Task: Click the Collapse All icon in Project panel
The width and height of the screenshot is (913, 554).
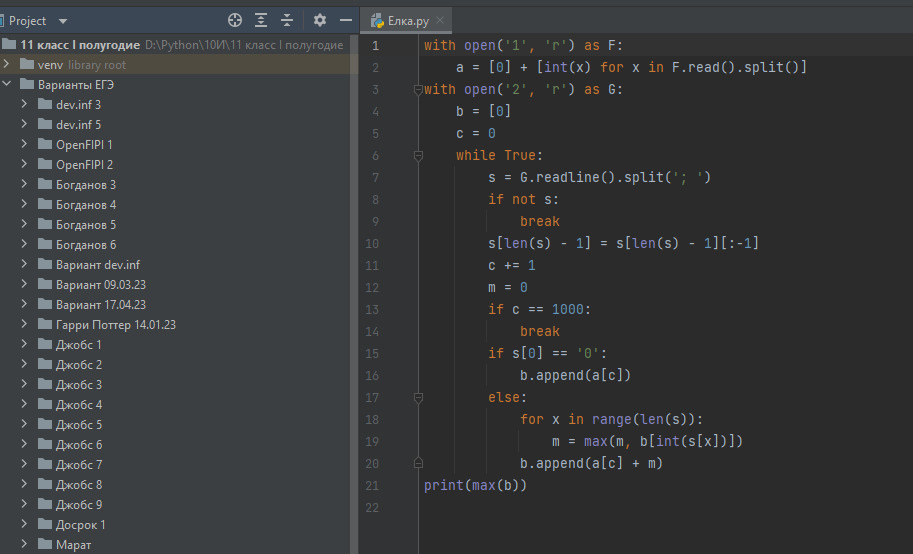Action: (287, 20)
